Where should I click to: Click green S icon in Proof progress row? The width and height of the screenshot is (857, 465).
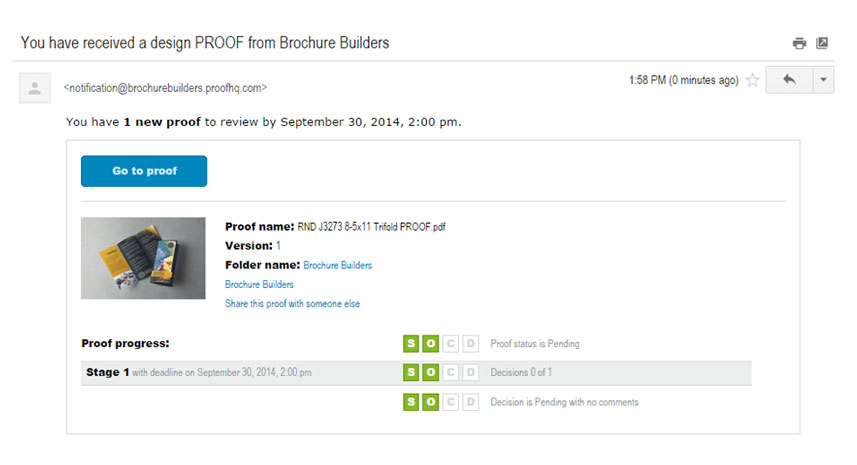411,344
